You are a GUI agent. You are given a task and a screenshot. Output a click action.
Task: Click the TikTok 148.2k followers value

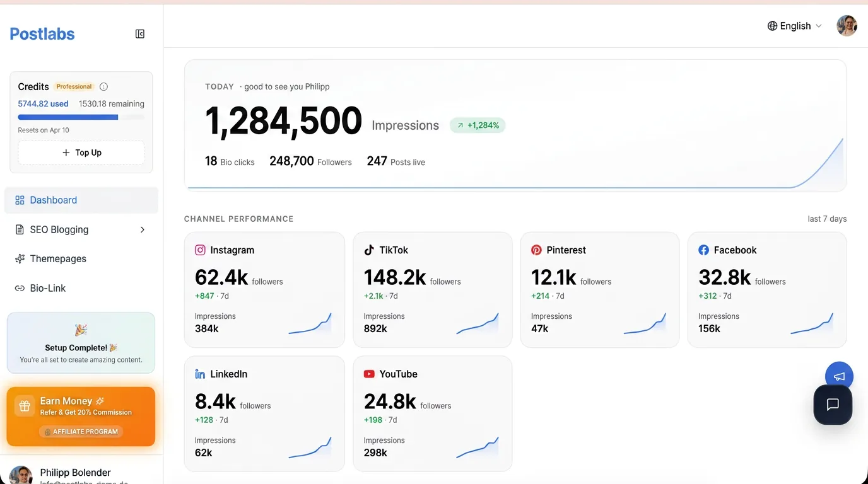click(395, 277)
